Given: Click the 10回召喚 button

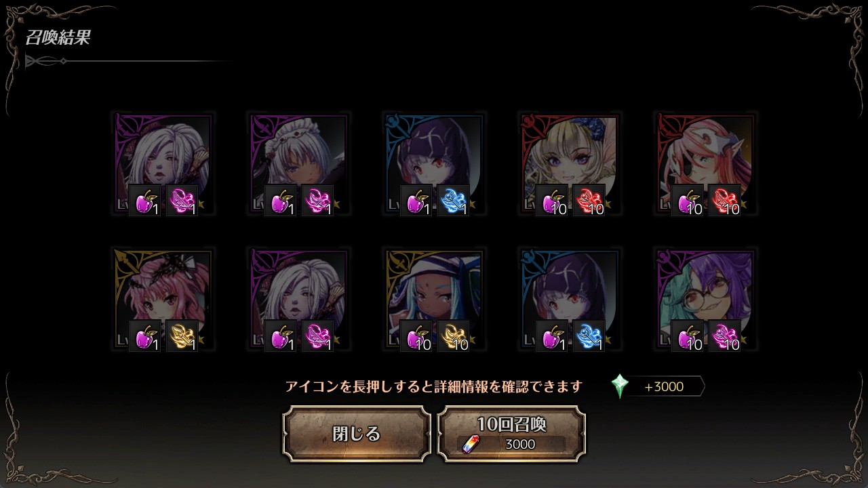Looking at the screenshot, I should tap(512, 434).
